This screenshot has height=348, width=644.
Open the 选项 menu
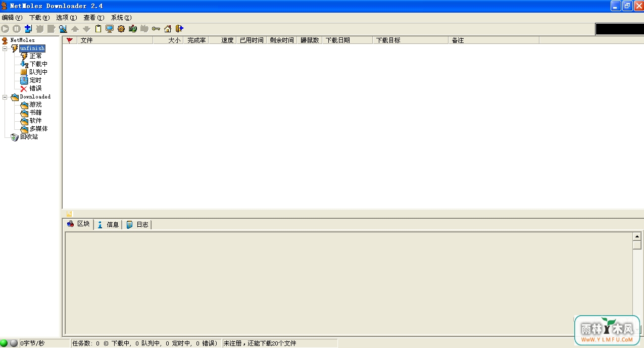pos(67,18)
